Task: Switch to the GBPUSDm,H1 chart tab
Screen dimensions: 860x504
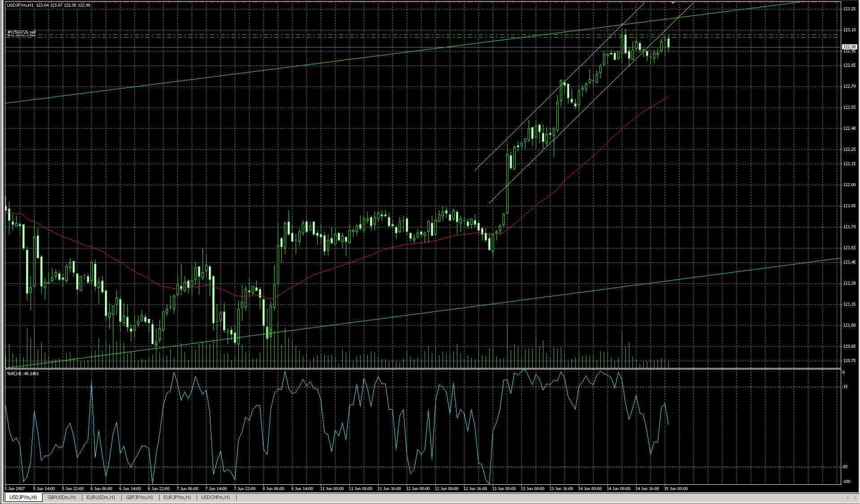Action: [x=62, y=497]
